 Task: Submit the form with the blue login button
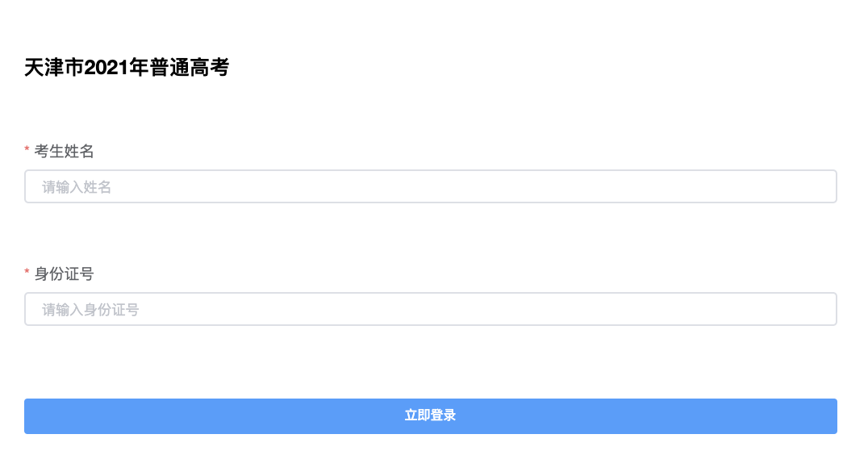coord(430,416)
